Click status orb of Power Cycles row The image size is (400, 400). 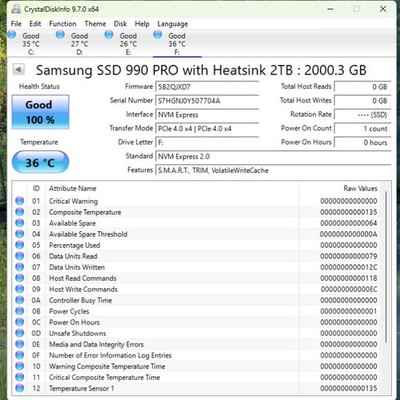[x=20, y=311]
